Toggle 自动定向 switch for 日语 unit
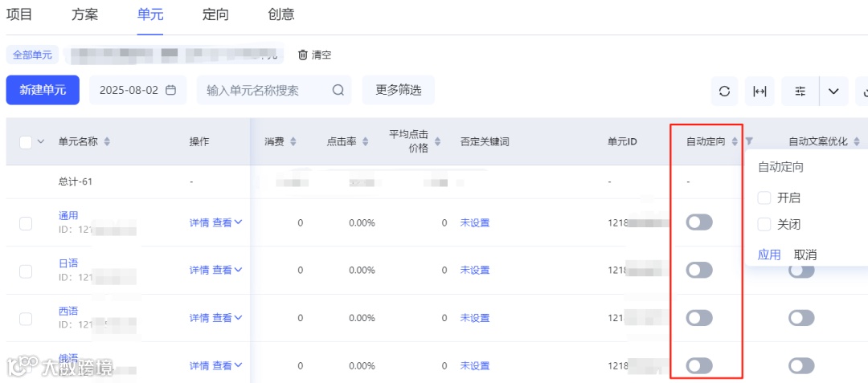 tap(699, 270)
